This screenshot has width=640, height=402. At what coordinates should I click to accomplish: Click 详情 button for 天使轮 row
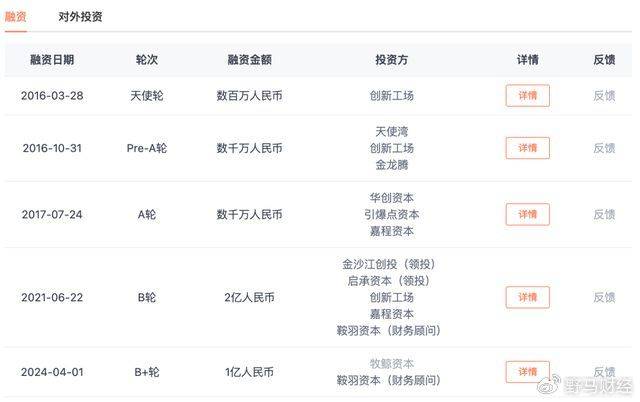click(527, 96)
